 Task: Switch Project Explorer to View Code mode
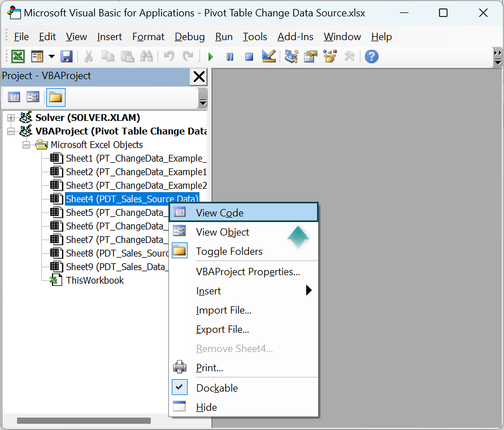[x=14, y=97]
